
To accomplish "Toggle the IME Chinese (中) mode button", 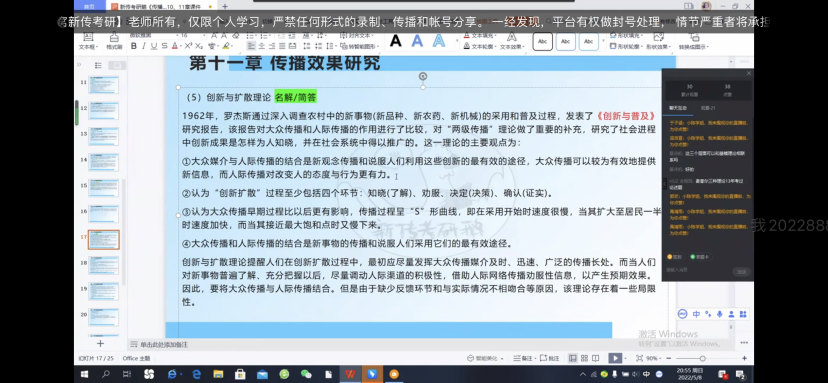I will pyautogui.click(x=696, y=314).
